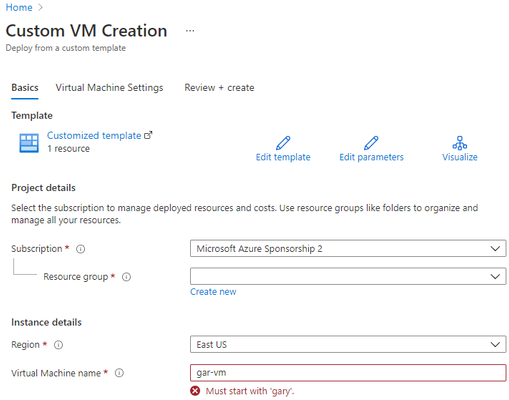Click the '1 resource' text
Screen dimensions: 509x400
(x=68, y=149)
